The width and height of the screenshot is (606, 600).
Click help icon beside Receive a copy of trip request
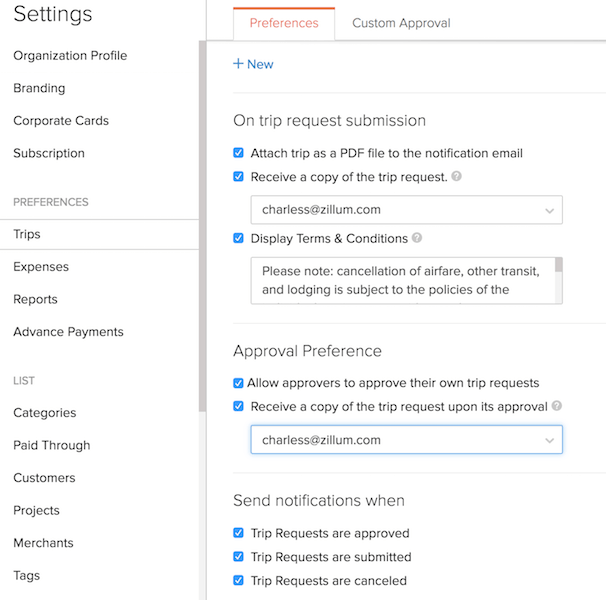(x=456, y=176)
